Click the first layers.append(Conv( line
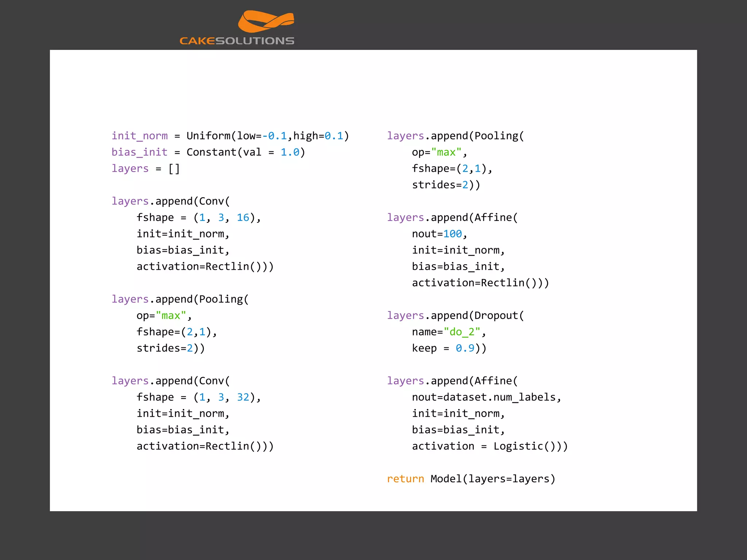This screenshot has height=560, width=747. [171, 201]
